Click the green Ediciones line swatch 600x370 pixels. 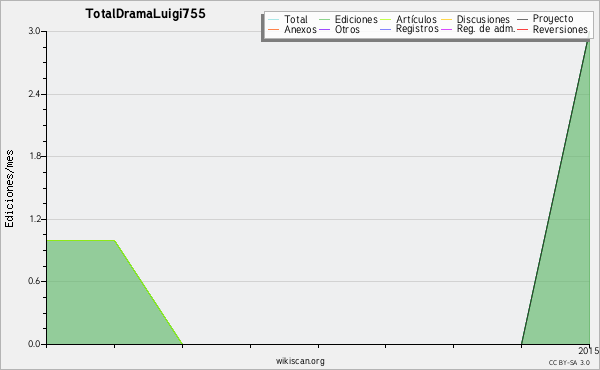(x=324, y=20)
